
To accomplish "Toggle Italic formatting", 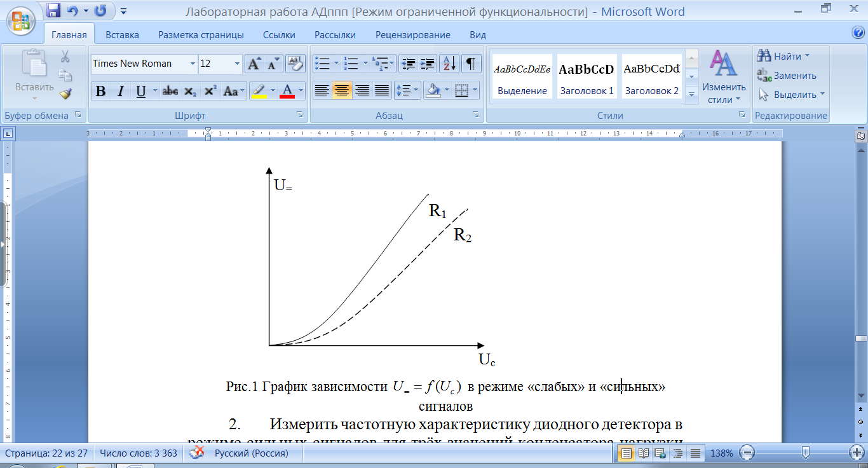I will [x=120, y=91].
